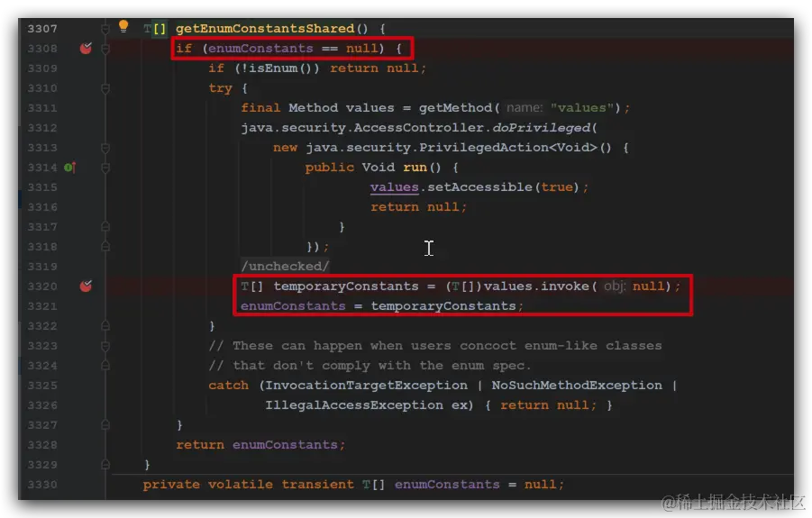
Task: Click the getMethod call on line 3311
Action: (455, 108)
